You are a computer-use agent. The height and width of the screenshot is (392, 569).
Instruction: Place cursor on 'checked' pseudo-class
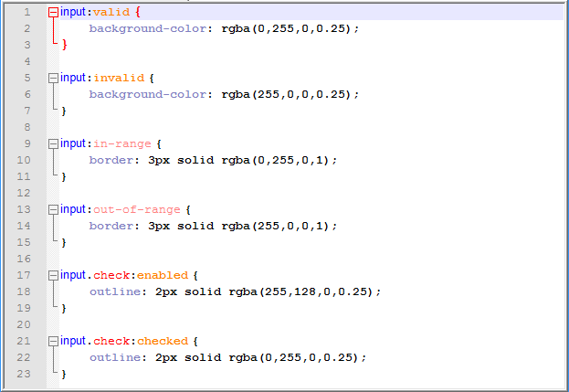(163, 341)
